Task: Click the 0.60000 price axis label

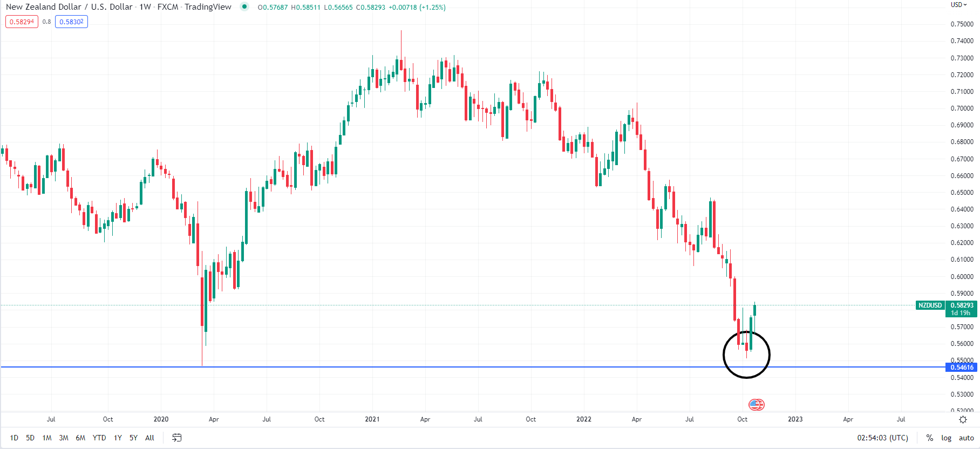Action: (x=962, y=277)
